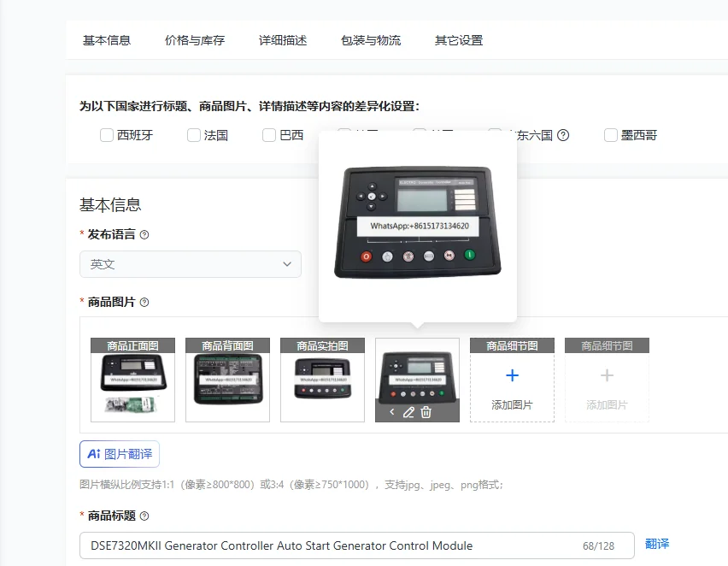Image resolution: width=728 pixels, height=566 pixels.
Task: Click the help icon next to 商品图片
Action: (144, 302)
